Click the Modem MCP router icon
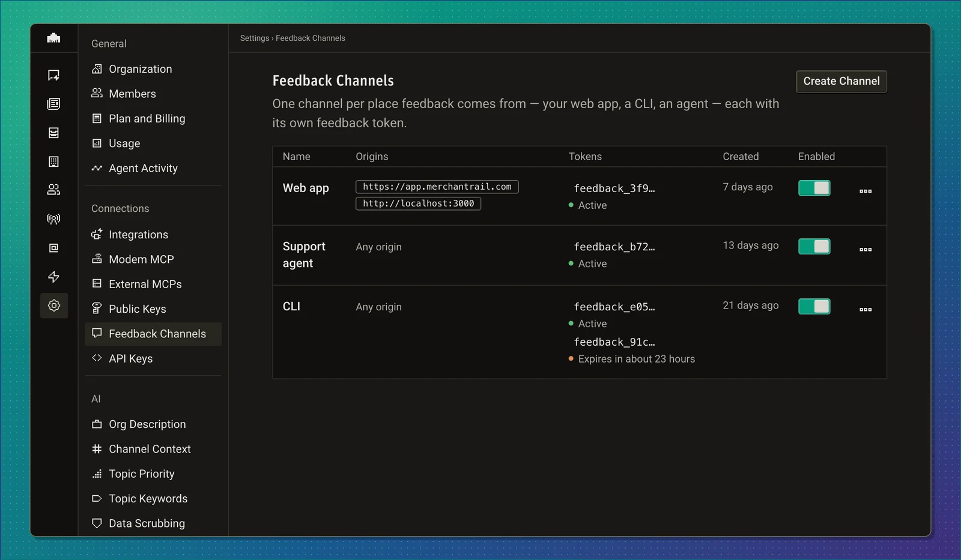The width and height of the screenshot is (961, 560). (x=97, y=259)
